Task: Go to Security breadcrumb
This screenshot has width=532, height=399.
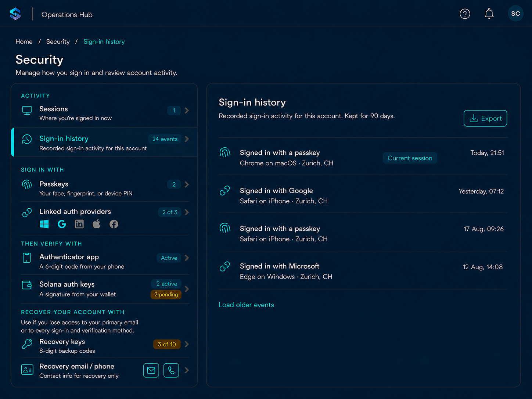Action: pyautogui.click(x=58, y=42)
